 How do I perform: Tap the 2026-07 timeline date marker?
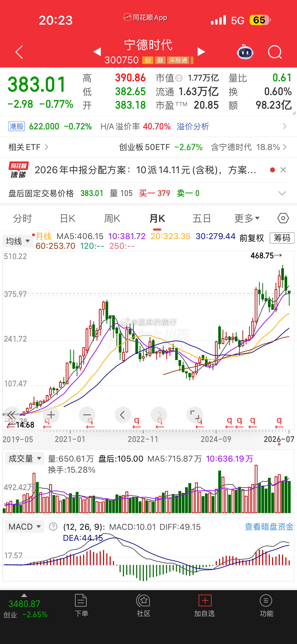point(279,439)
